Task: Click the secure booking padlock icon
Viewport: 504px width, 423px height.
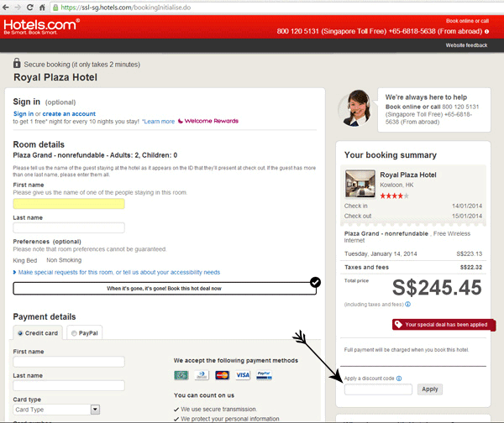Action: [x=17, y=63]
